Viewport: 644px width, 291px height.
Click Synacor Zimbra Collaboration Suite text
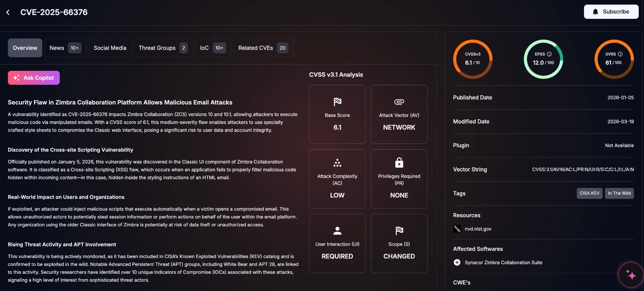pyautogui.click(x=503, y=262)
